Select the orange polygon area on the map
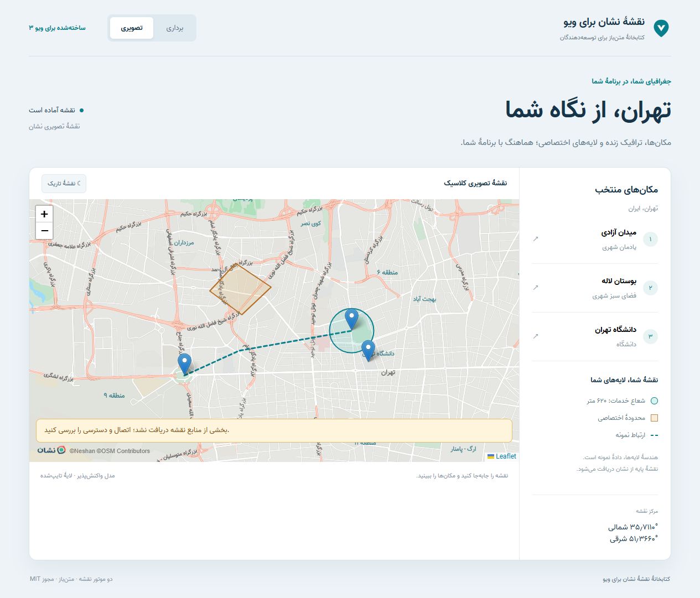 pyautogui.click(x=240, y=289)
